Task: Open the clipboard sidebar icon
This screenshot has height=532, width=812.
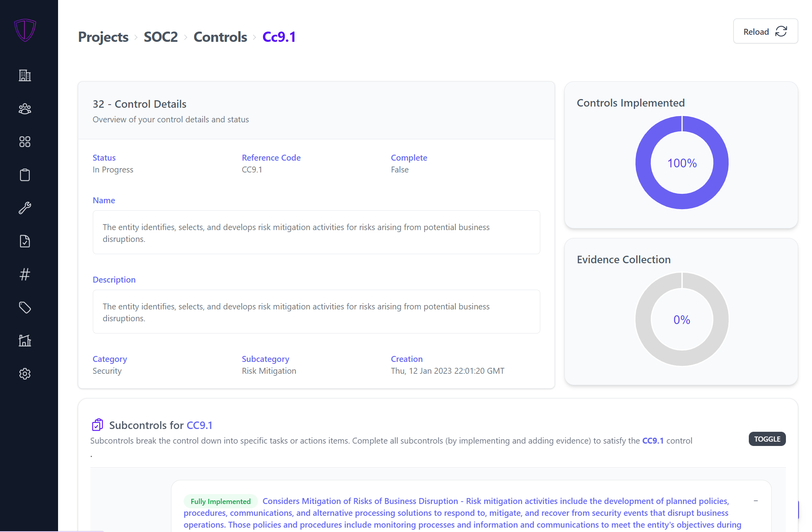Action: [25, 175]
